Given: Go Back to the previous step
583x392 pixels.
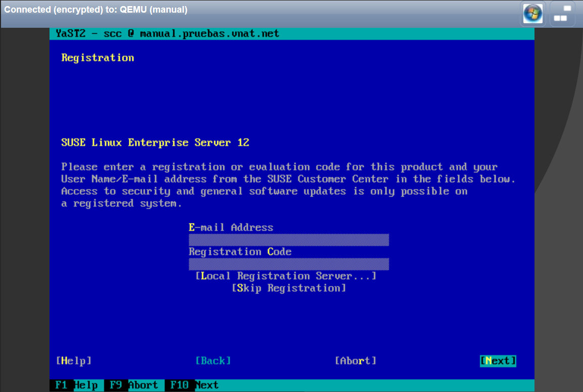Looking at the screenshot, I should point(213,361).
